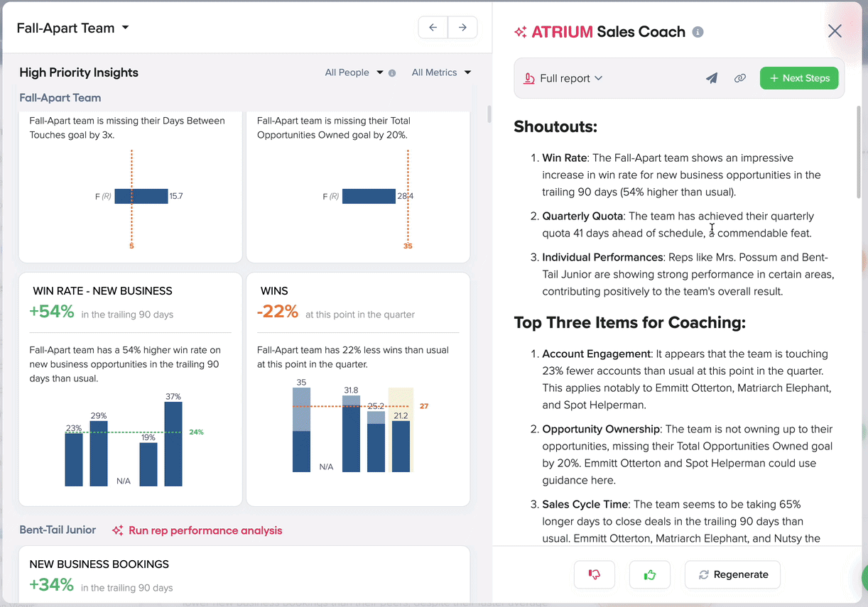Run rep performance analysis for Bent-Tail Junior
The width and height of the screenshot is (868, 607).
point(205,530)
